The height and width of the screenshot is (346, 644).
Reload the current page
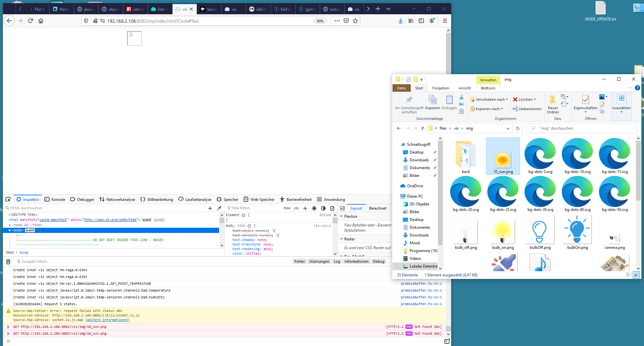[30, 21]
